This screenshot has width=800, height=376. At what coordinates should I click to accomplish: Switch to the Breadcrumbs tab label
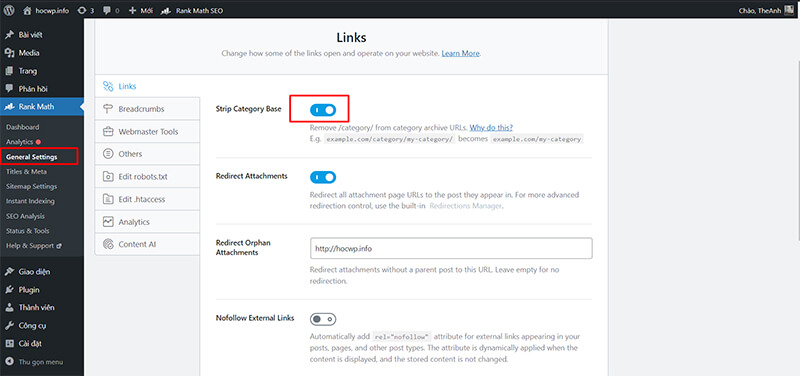(x=141, y=109)
